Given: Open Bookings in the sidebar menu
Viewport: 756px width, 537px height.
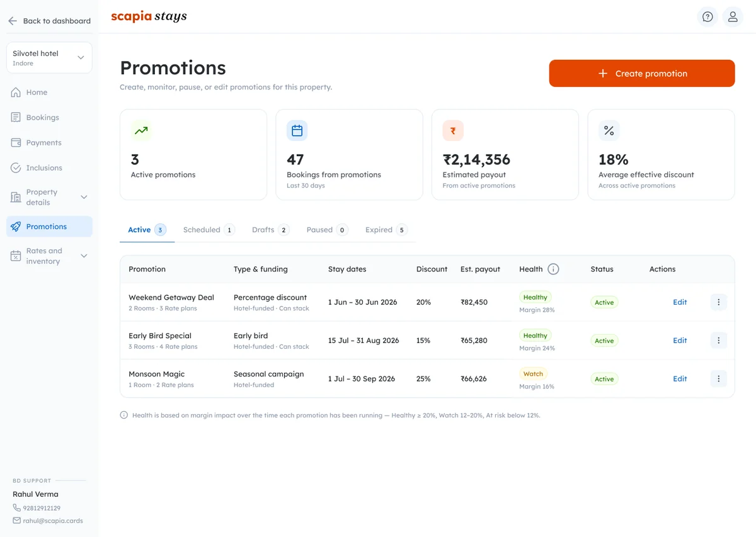Looking at the screenshot, I should (49, 118).
